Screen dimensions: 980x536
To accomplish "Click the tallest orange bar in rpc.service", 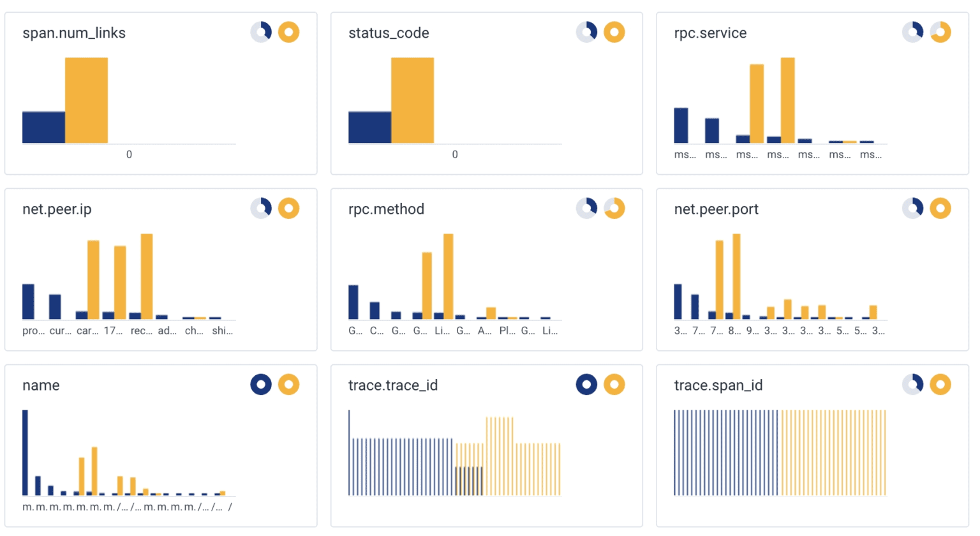I will pos(788,100).
